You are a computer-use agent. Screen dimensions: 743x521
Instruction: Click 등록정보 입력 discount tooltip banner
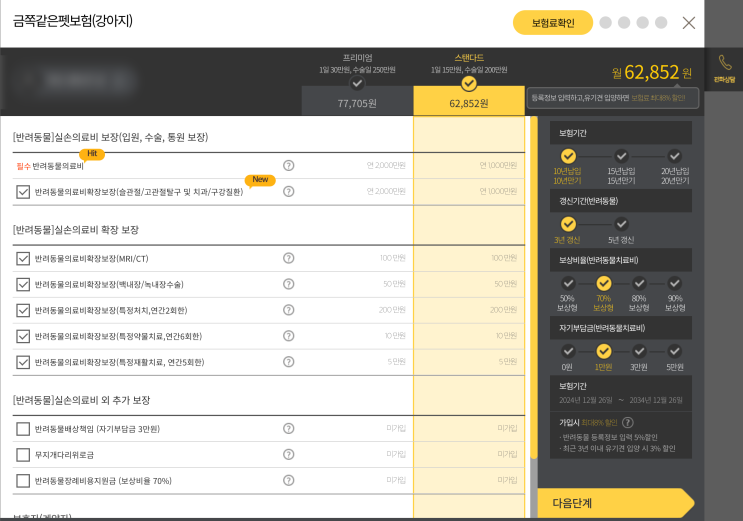tap(612, 98)
